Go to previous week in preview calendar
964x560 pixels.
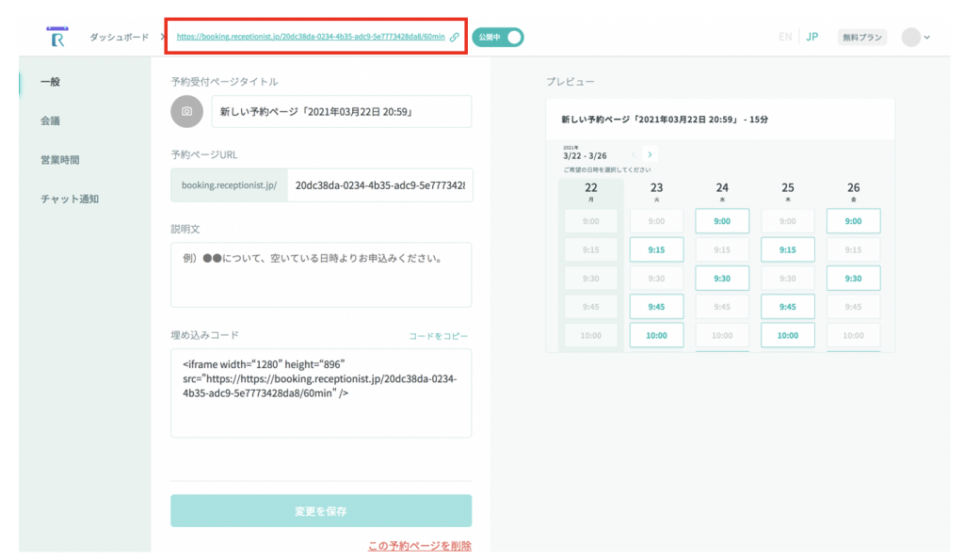tap(634, 153)
